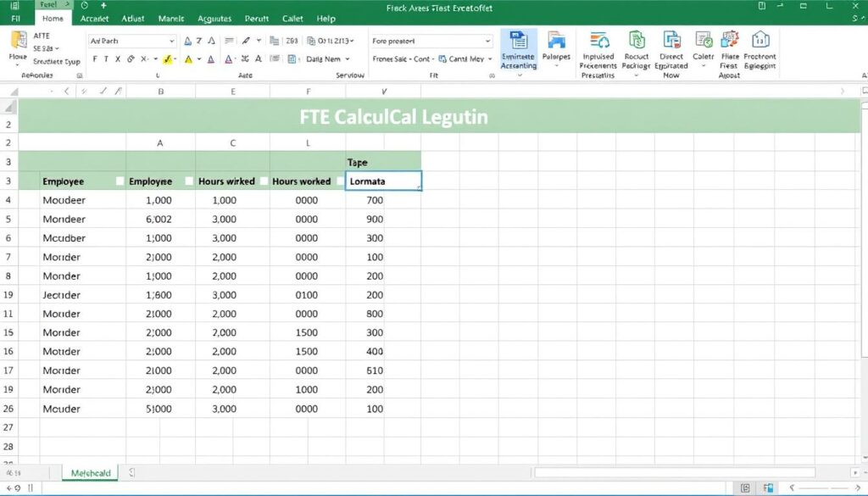Click the plus icon in title bar

click(103, 6)
